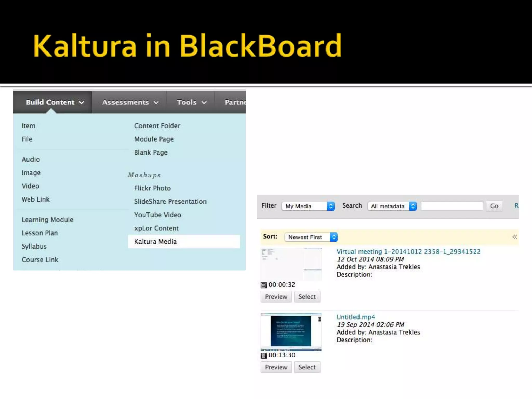Click the search text input field
Screen dimensions: 532x399
(452, 206)
